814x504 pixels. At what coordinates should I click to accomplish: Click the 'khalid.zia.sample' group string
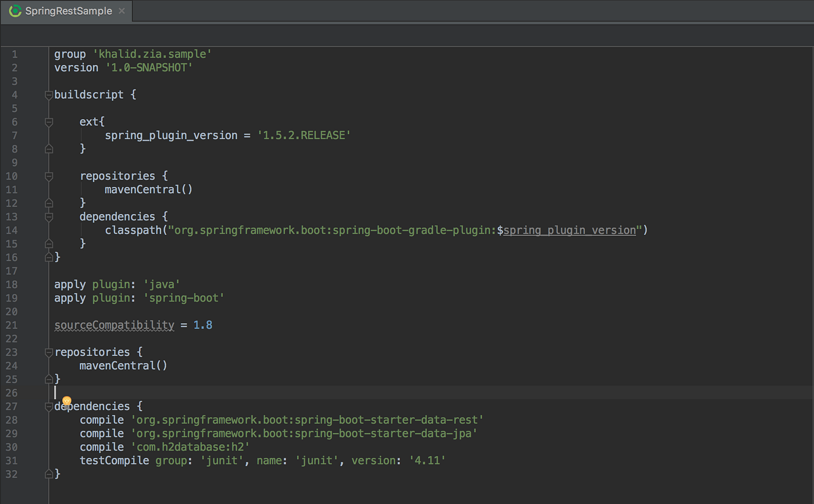coord(151,53)
